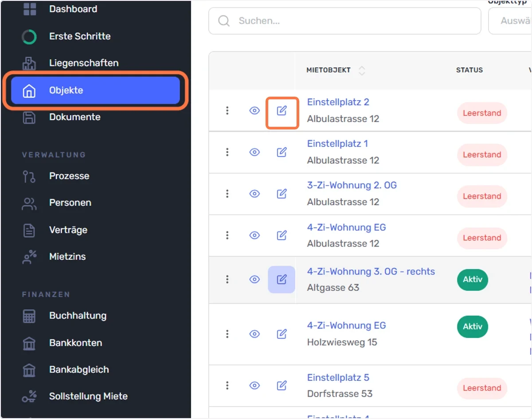Sort the table by Mietobjekt column
This screenshot has width=532, height=419.
[362, 70]
